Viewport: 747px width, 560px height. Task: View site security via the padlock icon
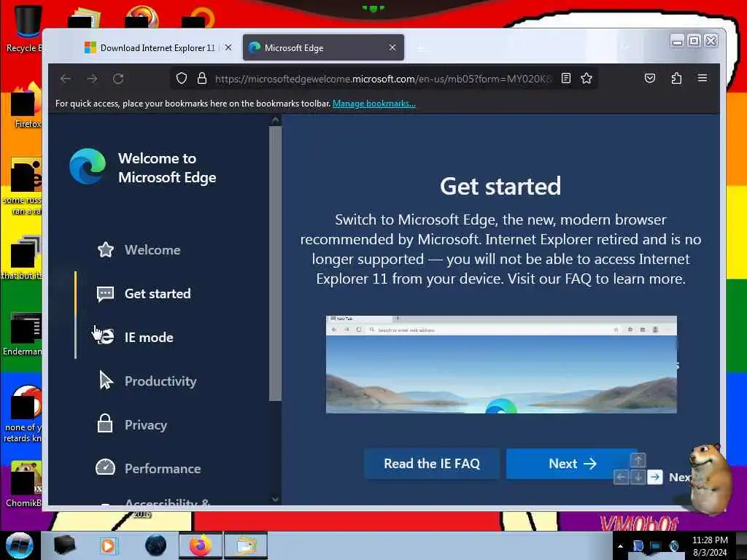[x=202, y=78]
